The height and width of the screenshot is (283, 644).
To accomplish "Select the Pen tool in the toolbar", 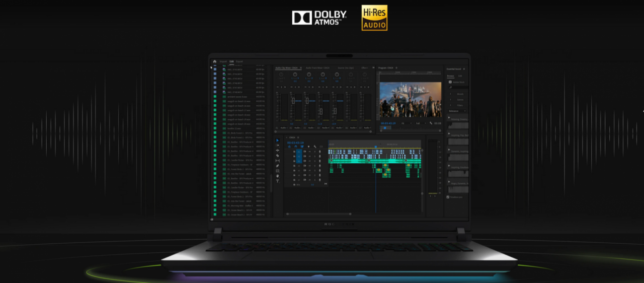I will [277, 166].
